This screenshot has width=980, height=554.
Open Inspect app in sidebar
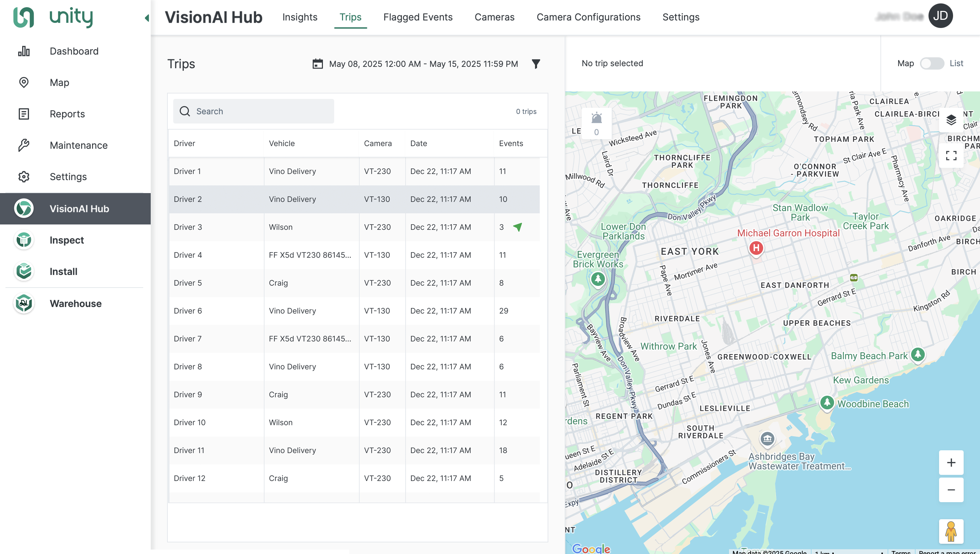click(66, 240)
